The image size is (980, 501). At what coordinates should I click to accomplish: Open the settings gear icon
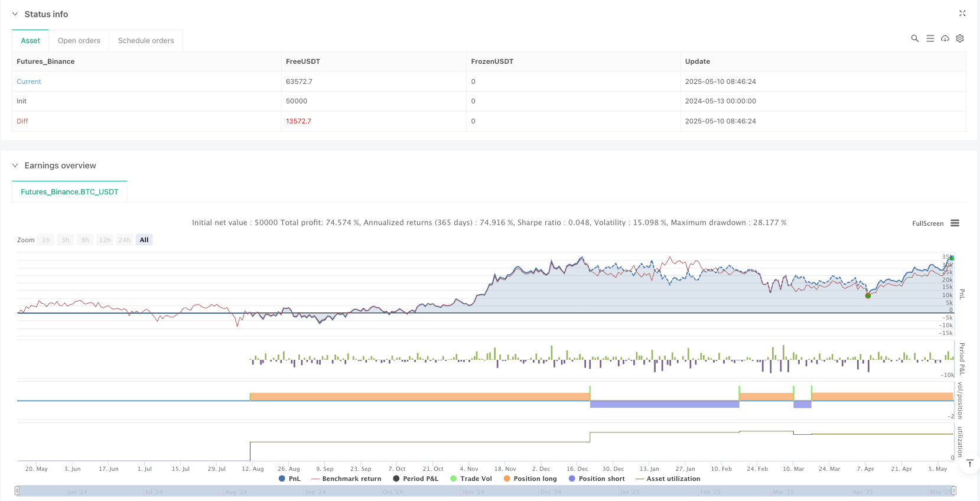(960, 38)
